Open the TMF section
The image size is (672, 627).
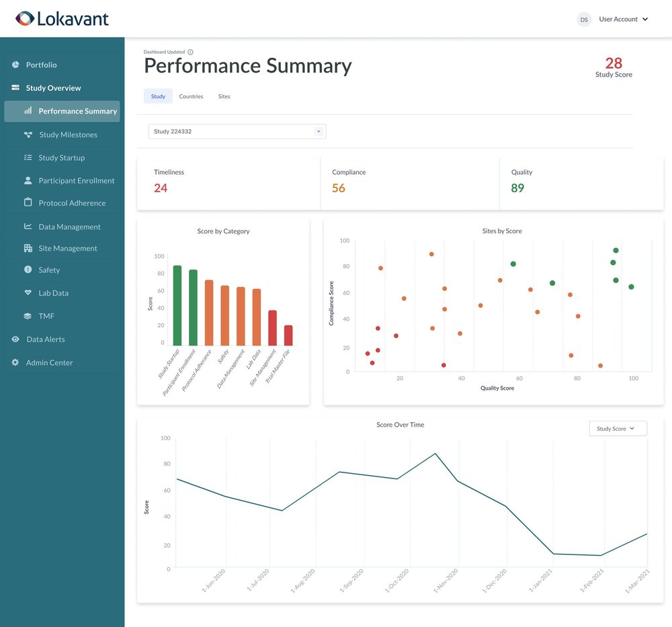(x=45, y=316)
